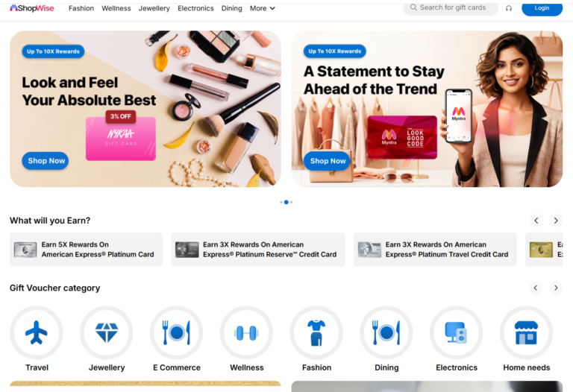Show next What will you Earn offers

[x=556, y=221]
